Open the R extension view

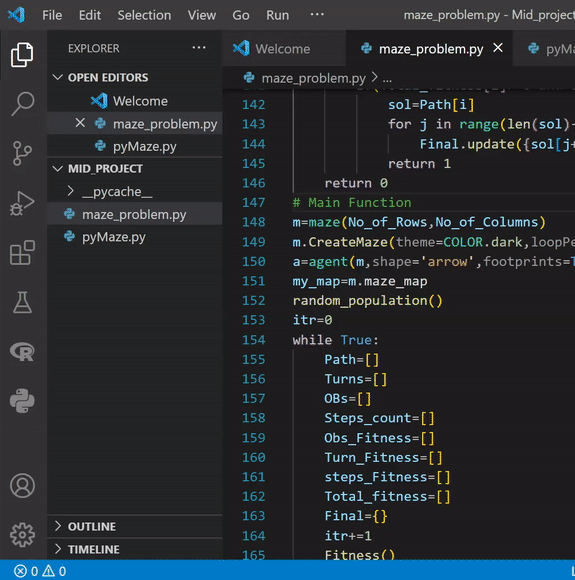pyautogui.click(x=22, y=351)
